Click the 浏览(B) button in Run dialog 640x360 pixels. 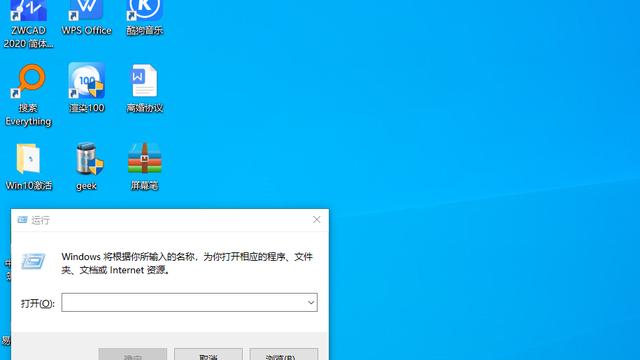(x=284, y=354)
